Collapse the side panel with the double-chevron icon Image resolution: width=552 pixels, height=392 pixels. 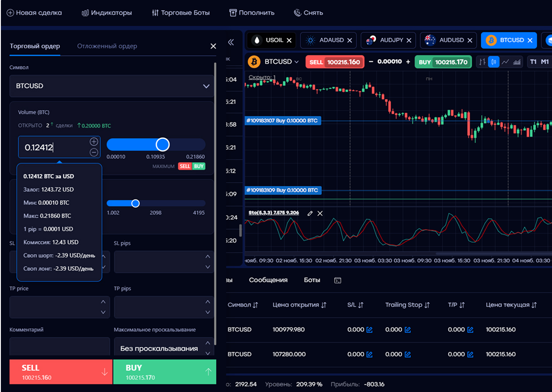click(231, 42)
